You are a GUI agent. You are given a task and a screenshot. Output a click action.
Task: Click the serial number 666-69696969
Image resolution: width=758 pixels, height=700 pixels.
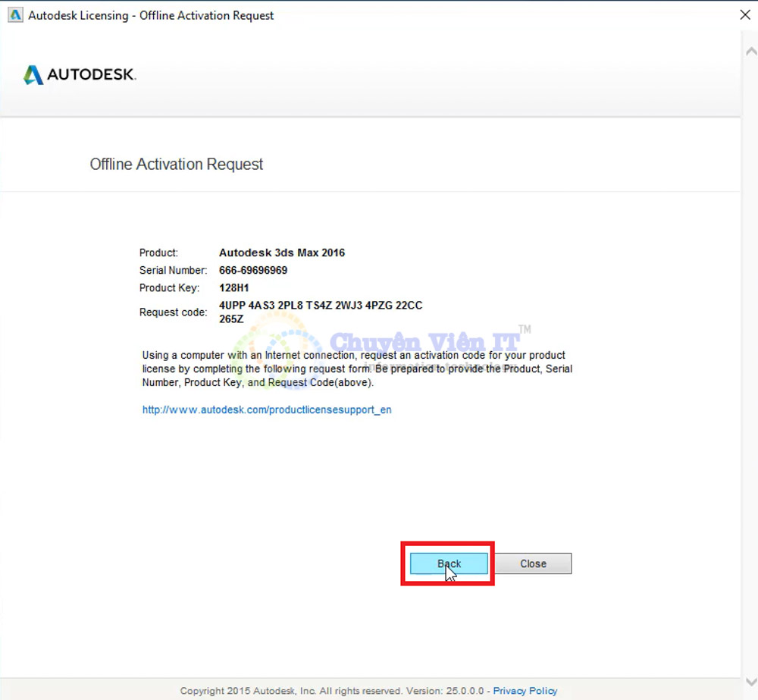[x=253, y=270]
